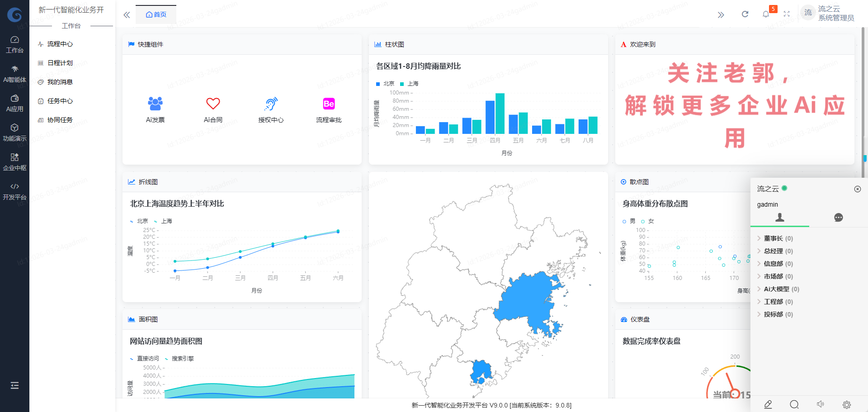
Task: Switch to the 首页 tab
Action: point(156,14)
